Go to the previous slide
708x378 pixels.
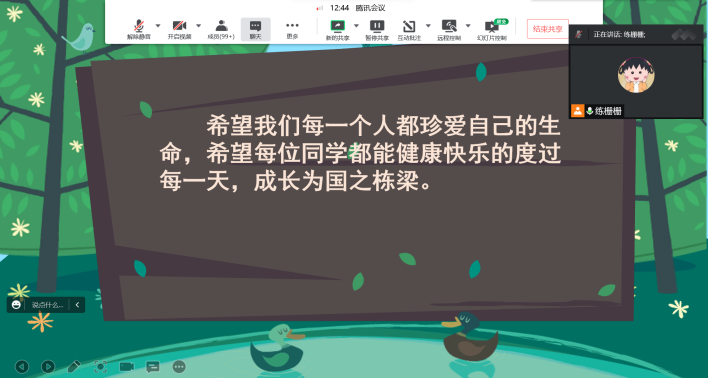[x=22, y=366]
